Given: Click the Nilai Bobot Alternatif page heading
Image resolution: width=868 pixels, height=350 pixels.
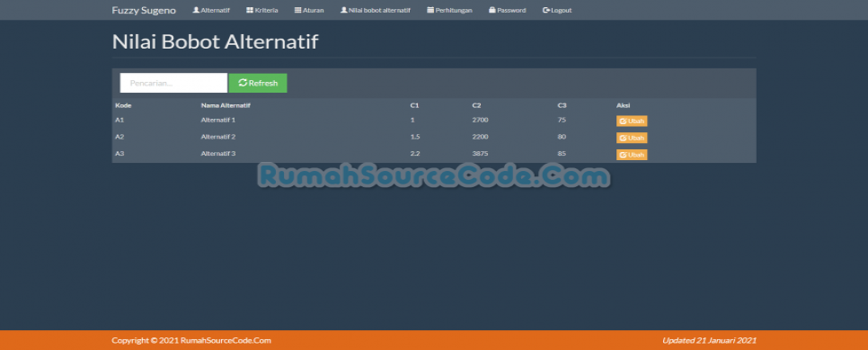Looking at the screenshot, I should tap(216, 41).
